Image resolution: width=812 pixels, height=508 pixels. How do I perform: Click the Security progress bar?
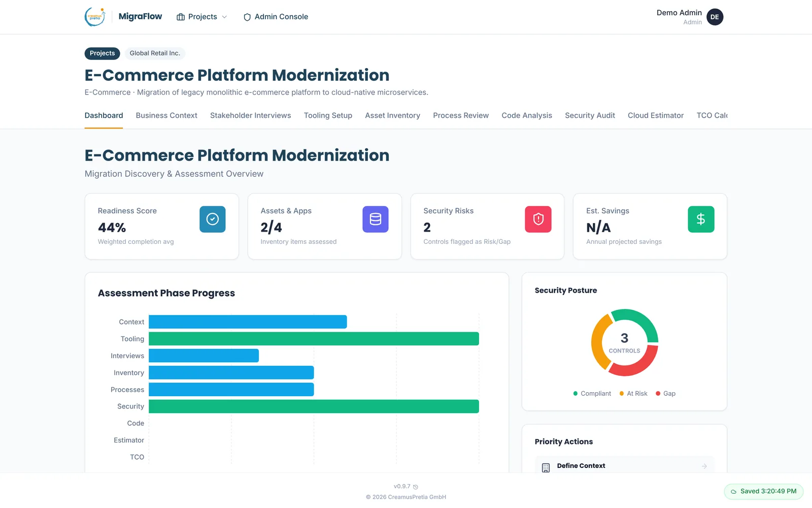coord(314,406)
